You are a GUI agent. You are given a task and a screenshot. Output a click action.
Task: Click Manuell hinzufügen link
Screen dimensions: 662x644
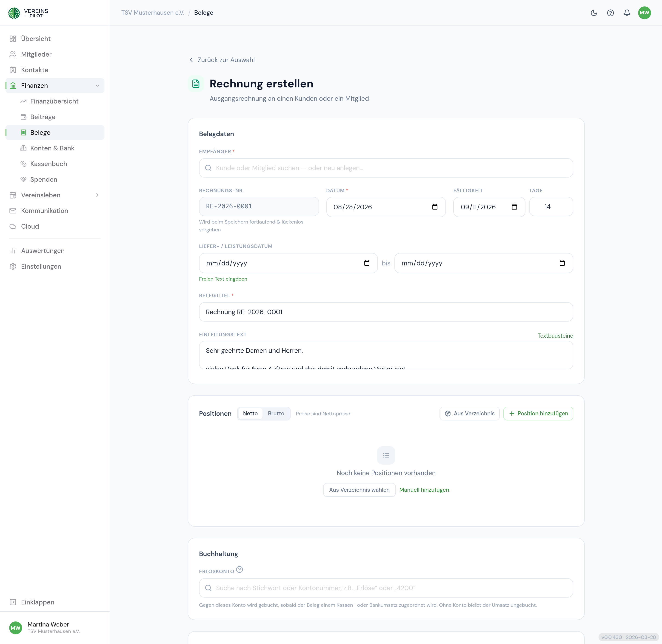[424, 490]
